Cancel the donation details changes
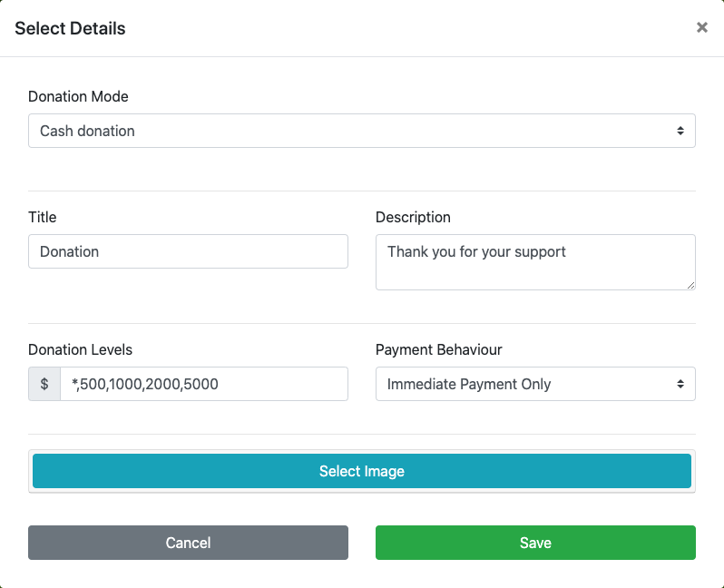Screen dimensions: 724x588 tap(188, 543)
